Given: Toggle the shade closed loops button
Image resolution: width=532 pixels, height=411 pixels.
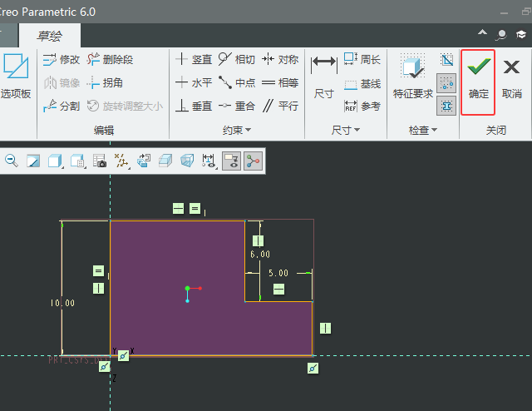Looking at the screenshot, I should pos(446,105).
